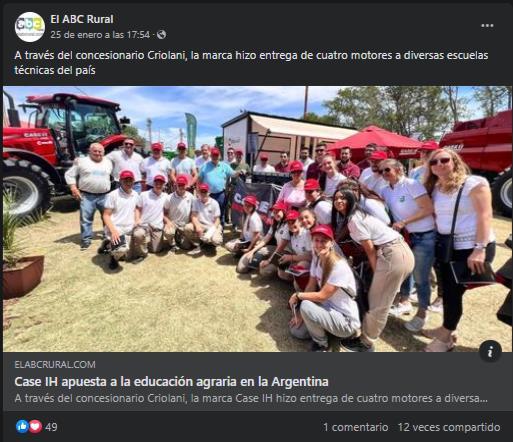513x442 pixels.
Task: Click the ELABCRURAL.COM domain label
Action: pos(55,364)
